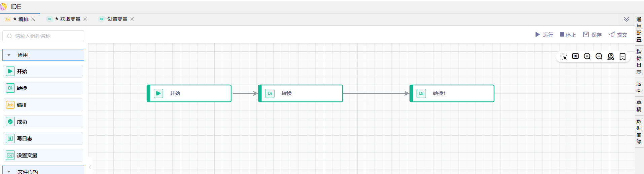The image size is (644, 174).
Task: Open the tab overflow double-chevron dropdown
Action: [x=627, y=19]
